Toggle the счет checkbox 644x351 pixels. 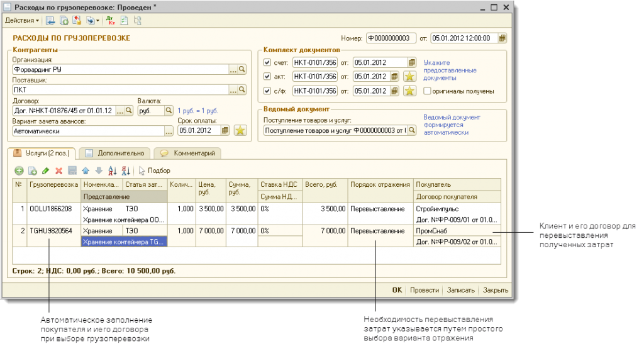click(267, 62)
